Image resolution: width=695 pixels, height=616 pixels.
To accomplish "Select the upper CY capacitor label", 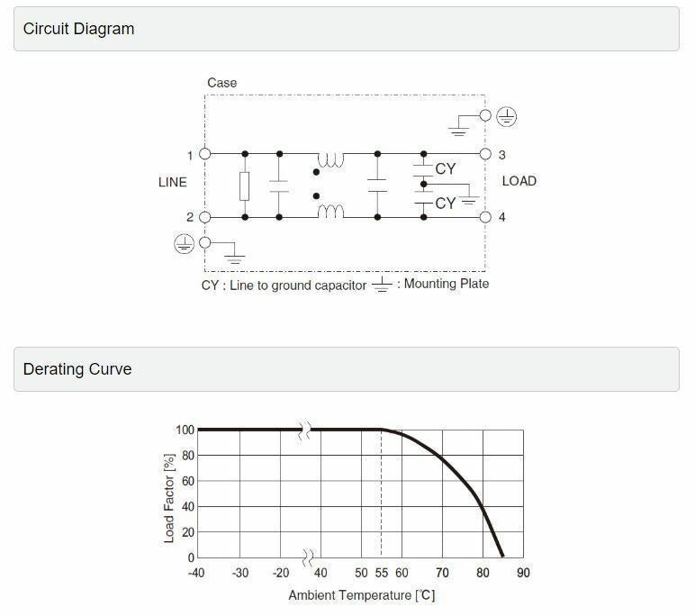I will coord(446,168).
